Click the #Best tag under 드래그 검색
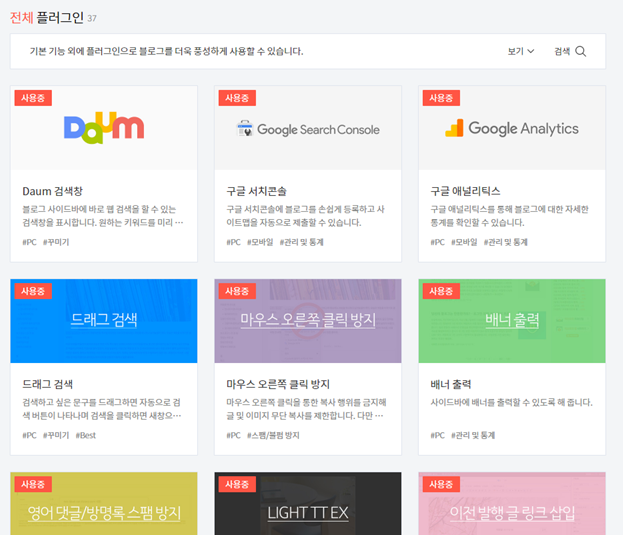 (85, 435)
